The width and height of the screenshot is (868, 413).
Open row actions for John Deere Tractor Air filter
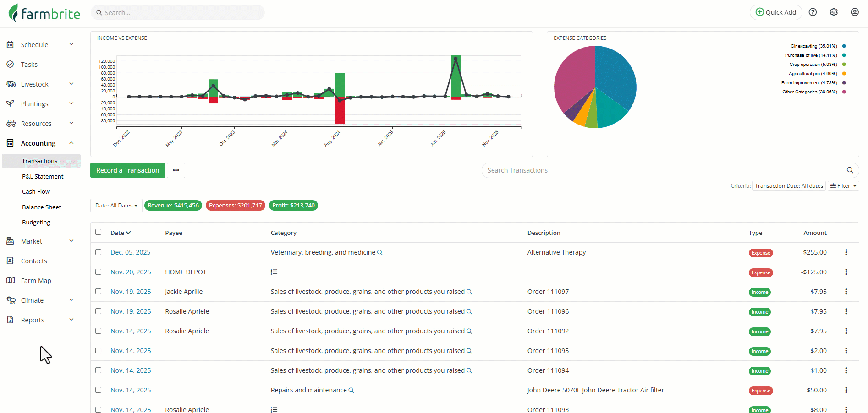click(846, 390)
